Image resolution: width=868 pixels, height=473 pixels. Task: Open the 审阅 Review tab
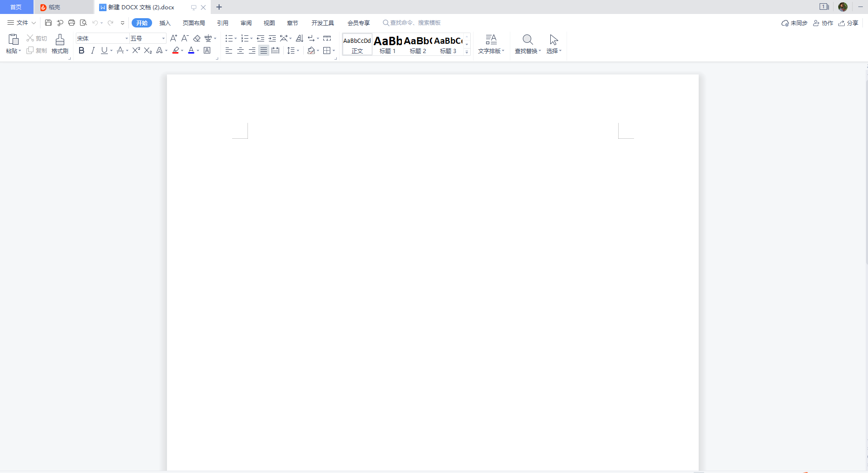coord(246,23)
